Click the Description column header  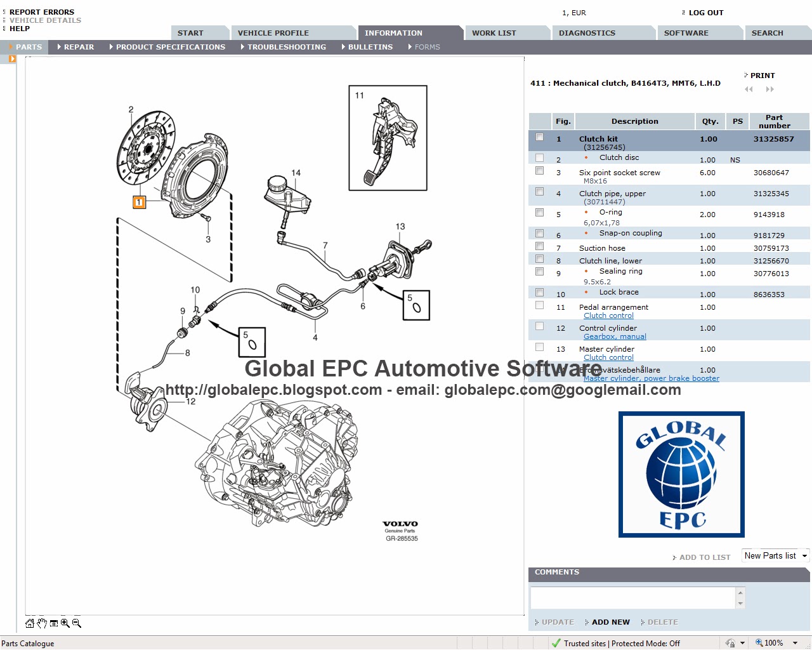pos(634,121)
